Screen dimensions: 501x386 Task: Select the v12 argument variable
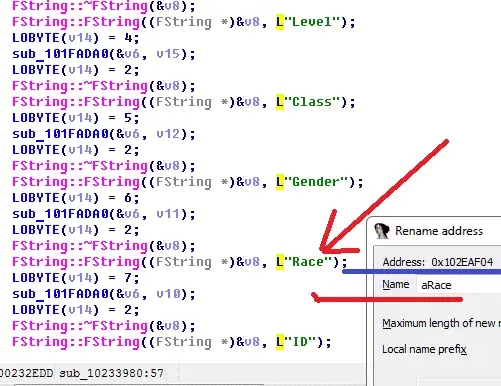pos(168,134)
